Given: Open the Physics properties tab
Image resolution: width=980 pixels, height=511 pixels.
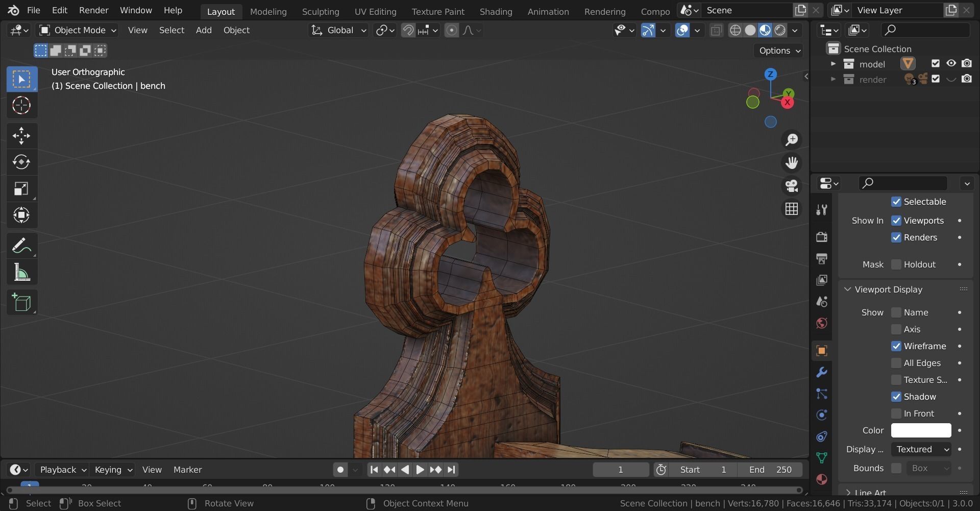Looking at the screenshot, I should click(x=821, y=415).
